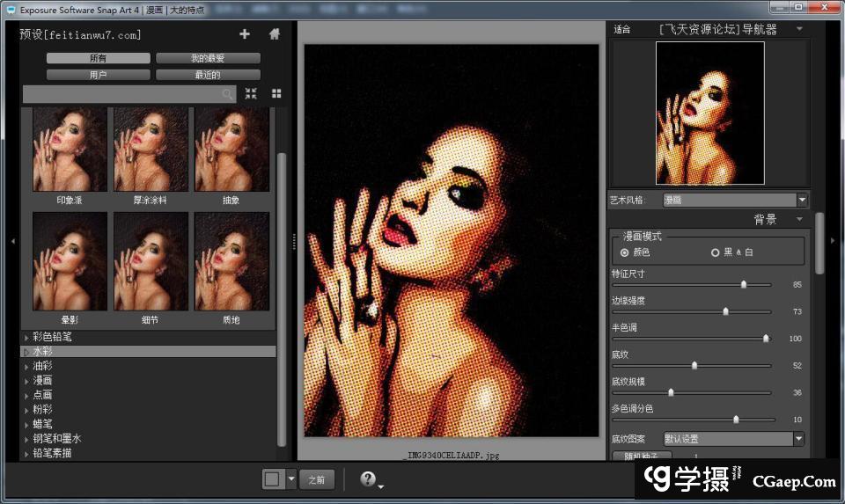Click the home icon in presets panel
This screenshot has height=504, width=845.
[x=275, y=34]
